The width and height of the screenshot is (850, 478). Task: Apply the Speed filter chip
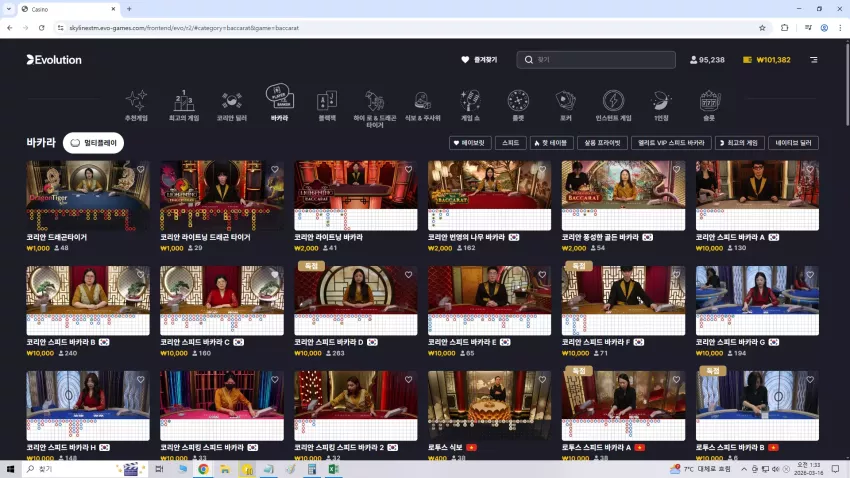click(511, 143)
